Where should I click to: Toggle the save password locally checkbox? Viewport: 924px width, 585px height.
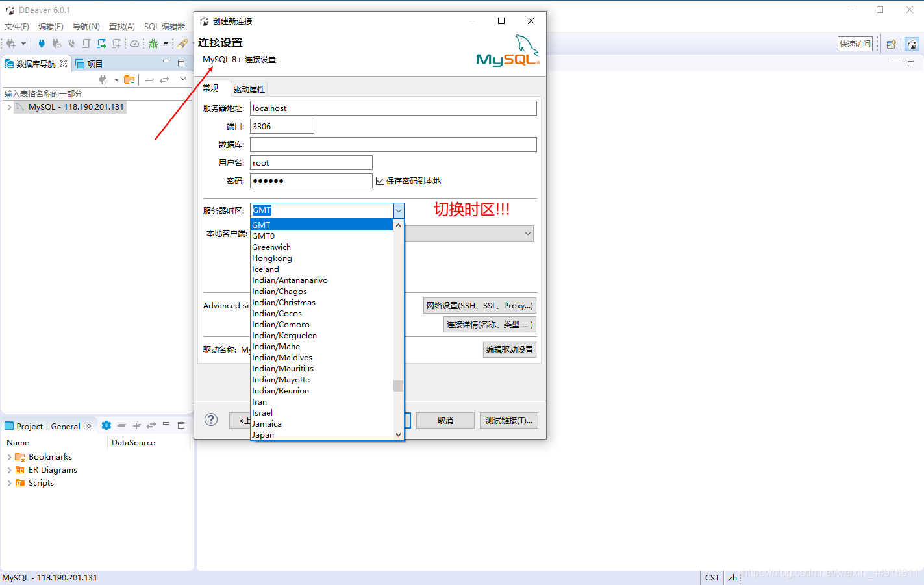coord(380,181)
